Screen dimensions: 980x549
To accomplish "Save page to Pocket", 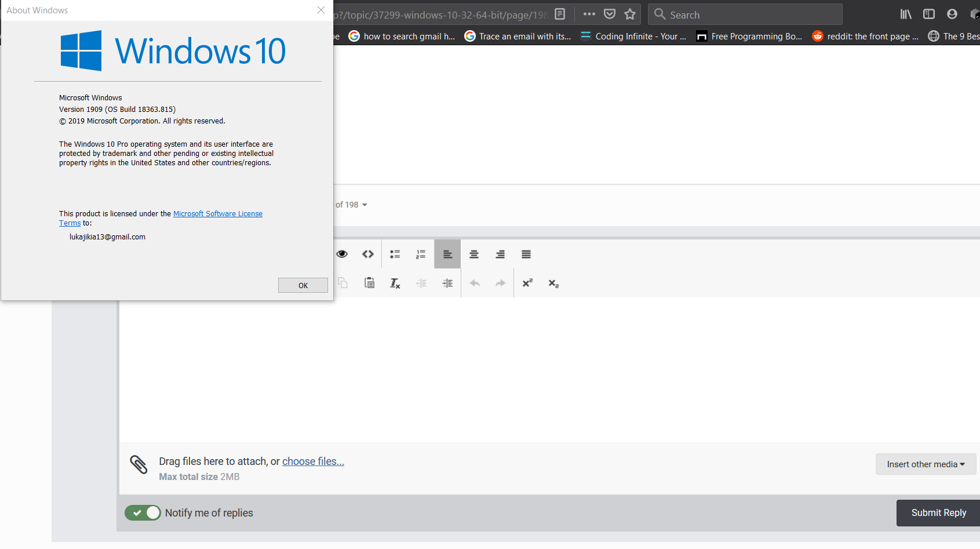I will 610,14.
